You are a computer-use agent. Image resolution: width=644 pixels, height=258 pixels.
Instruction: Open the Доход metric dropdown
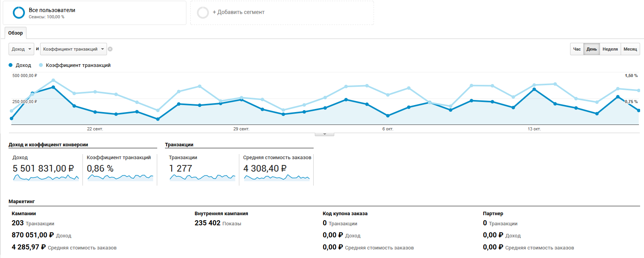tap(21, 49)
